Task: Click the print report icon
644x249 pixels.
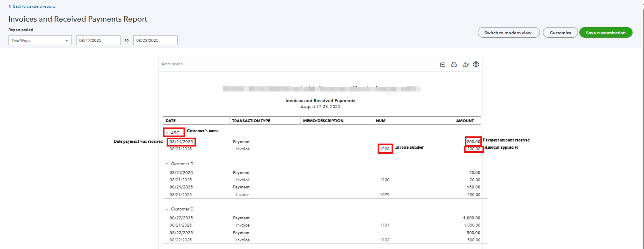Action: [x=454, y=65]
